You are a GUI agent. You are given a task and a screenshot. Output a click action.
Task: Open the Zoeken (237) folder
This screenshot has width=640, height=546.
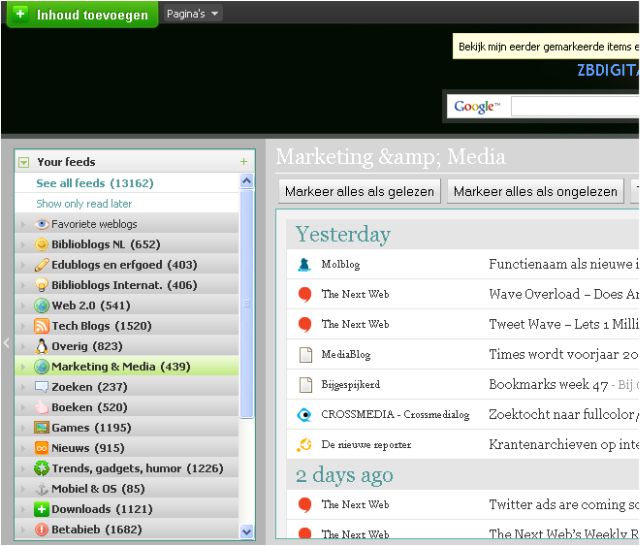click(x=127, y=387)
